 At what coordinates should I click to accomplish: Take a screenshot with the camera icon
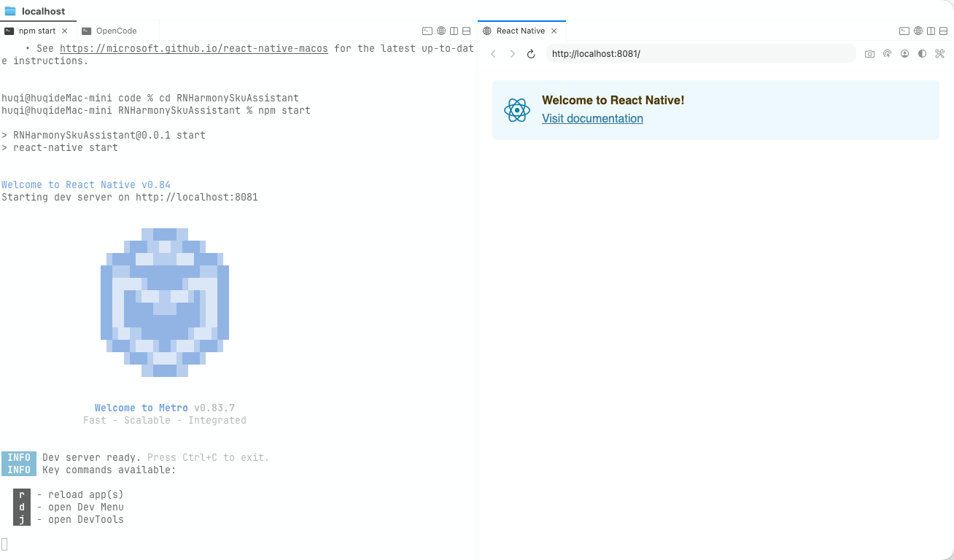(x=869, y=54)
